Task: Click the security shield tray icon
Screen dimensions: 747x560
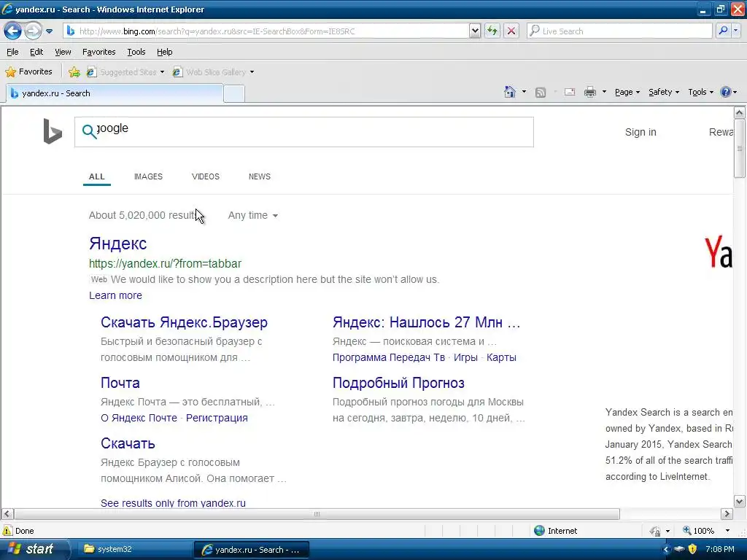Action: pyautogui.click(x=693, y=549)
